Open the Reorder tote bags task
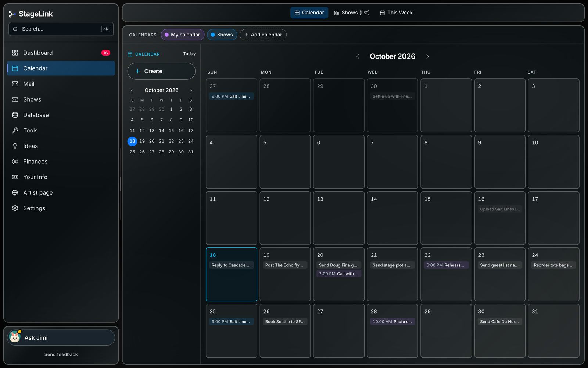The image size is (588, 368). [x=554, y=265]
